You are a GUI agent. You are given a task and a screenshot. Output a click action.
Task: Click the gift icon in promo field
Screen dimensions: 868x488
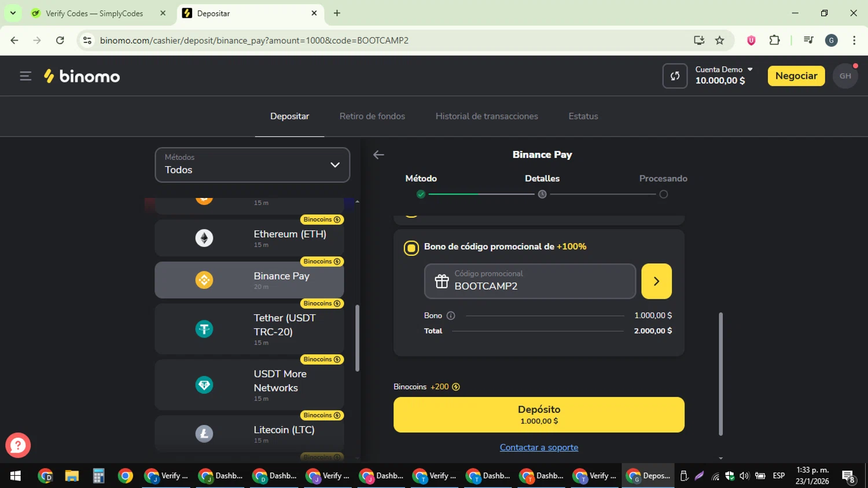point(442,281)
